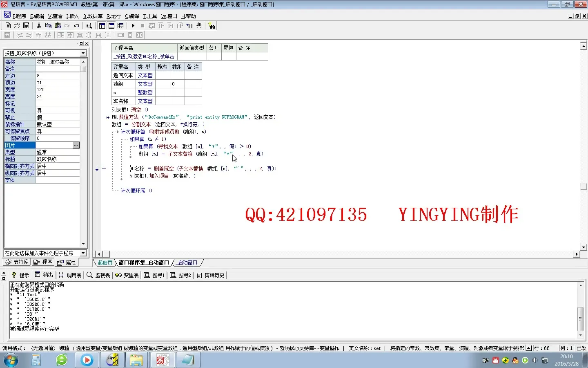Image resolution: width=588 pixels, height=368 pixels.
Task: Click the 标题 property value field
Action: click(x=57, y=159)
